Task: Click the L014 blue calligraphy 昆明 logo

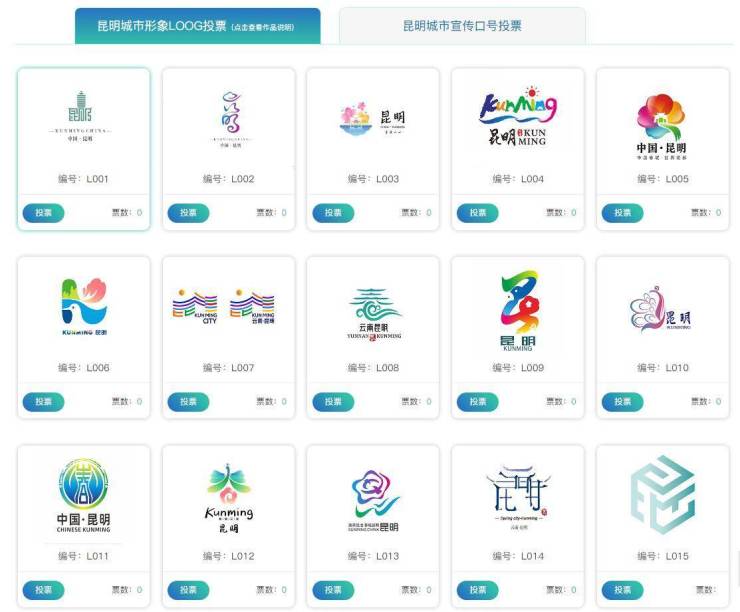Action: click(x=519, y=497)
